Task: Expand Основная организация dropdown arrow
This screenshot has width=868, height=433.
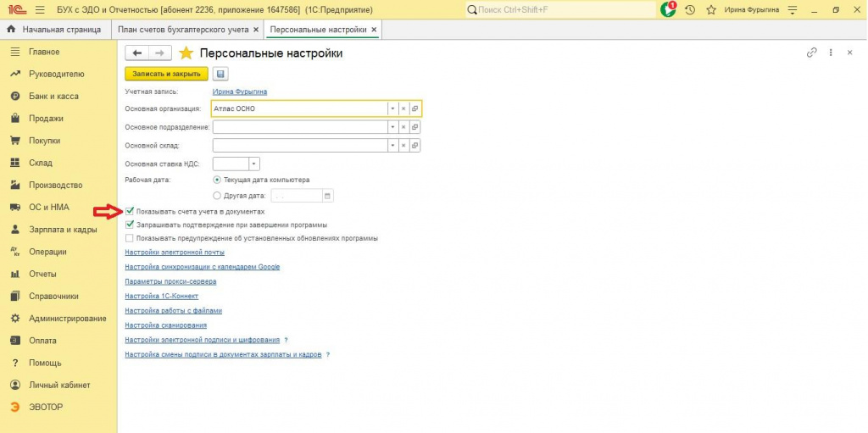Action: [x=392, y=109]
